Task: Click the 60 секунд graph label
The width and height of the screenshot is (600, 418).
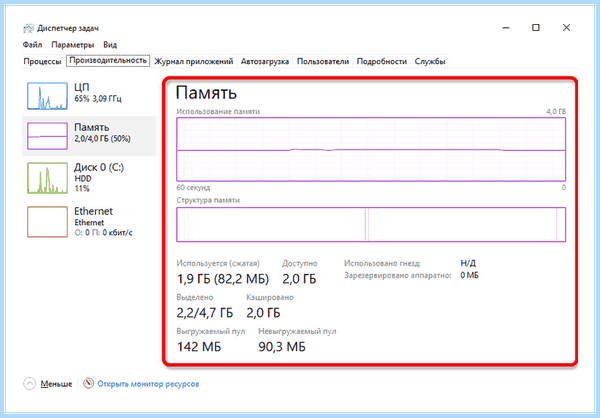Action: coord(193,188)
